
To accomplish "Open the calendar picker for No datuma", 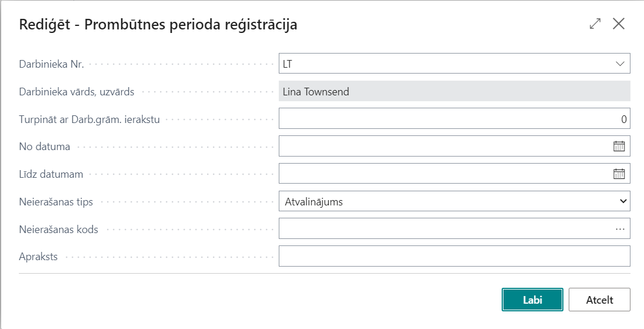I will [619, 147].
